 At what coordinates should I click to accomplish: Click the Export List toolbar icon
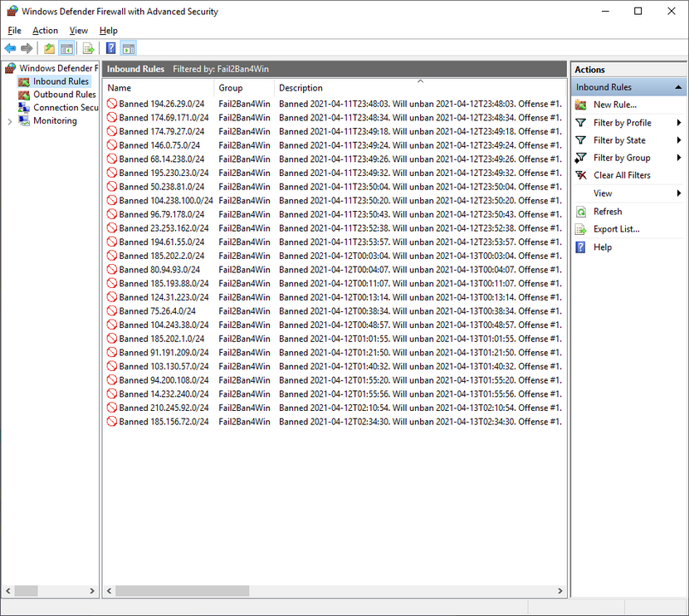[x=88, y=48]
